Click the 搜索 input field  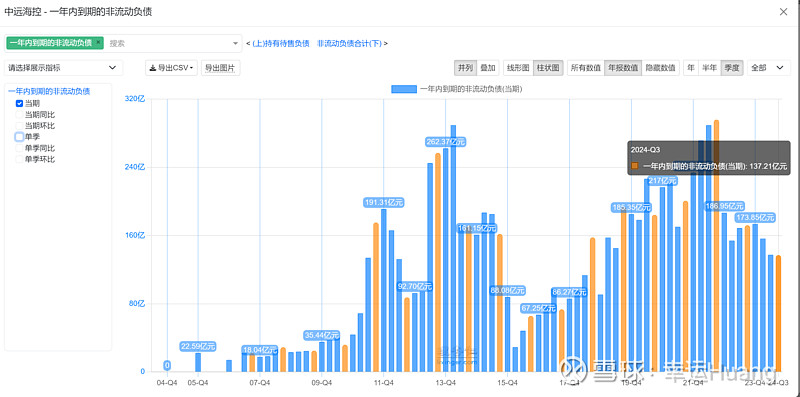coord(168,43)
